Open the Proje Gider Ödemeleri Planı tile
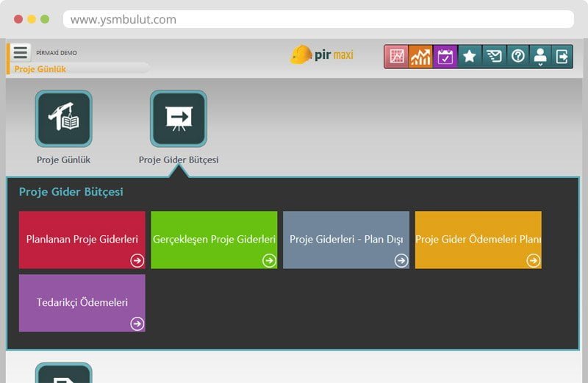 pyautogui.click(x=478, y=240)
